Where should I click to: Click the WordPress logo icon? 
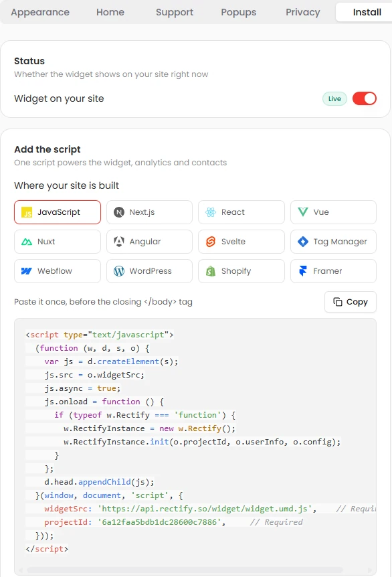tap(119, 271)
